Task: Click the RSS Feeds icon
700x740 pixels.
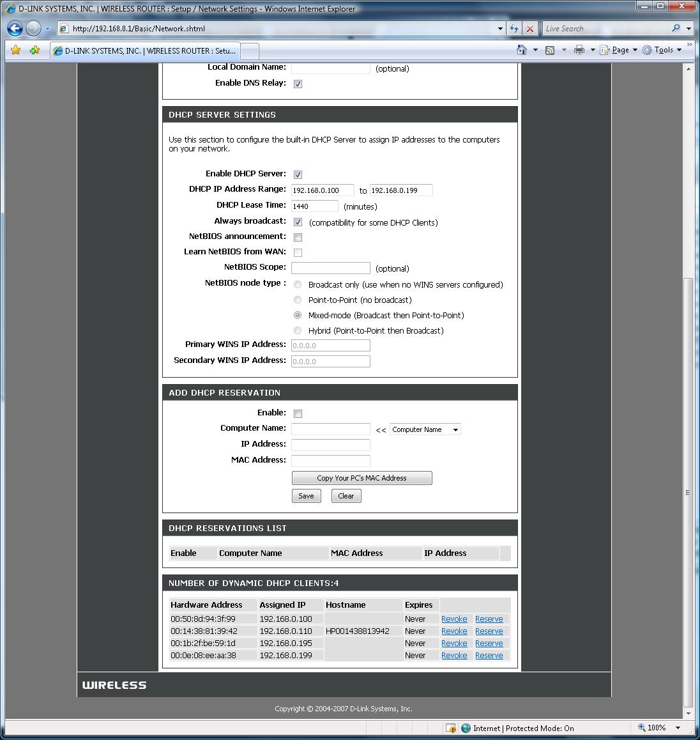Action: point(550,50)
